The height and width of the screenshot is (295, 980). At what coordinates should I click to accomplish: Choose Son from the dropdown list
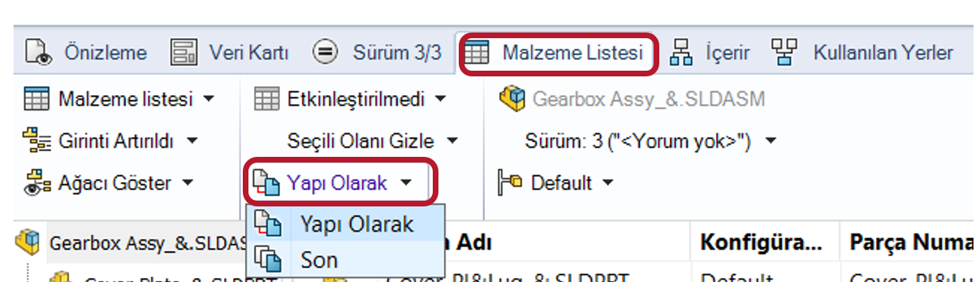pos(345,260)
